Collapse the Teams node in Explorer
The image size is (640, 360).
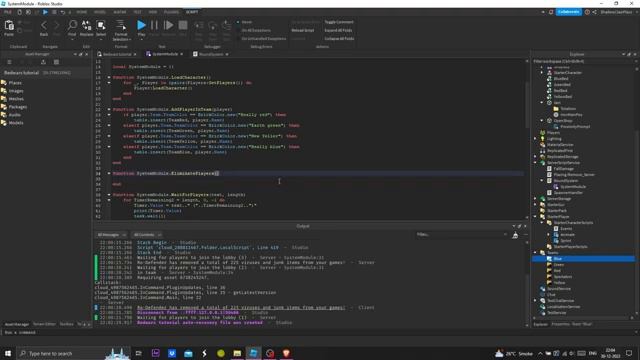tap(535, 253)
